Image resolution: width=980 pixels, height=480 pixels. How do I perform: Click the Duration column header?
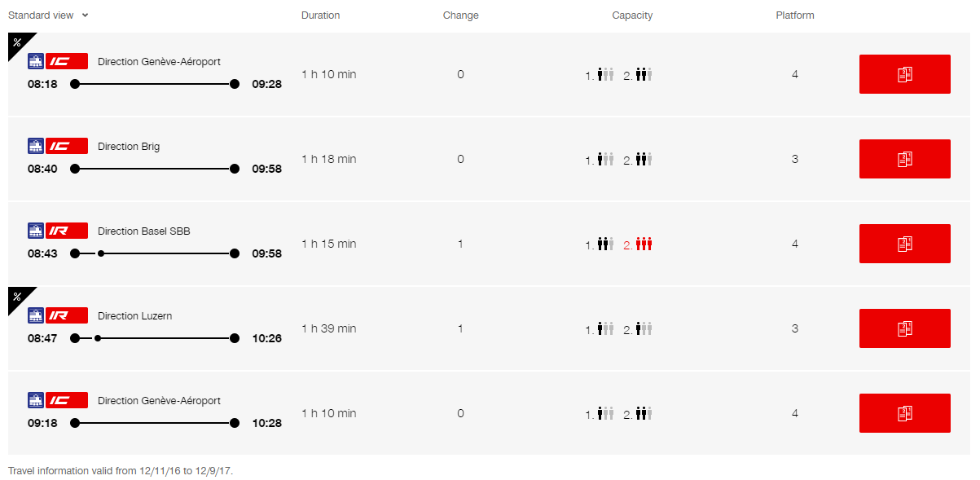(321, 15)
